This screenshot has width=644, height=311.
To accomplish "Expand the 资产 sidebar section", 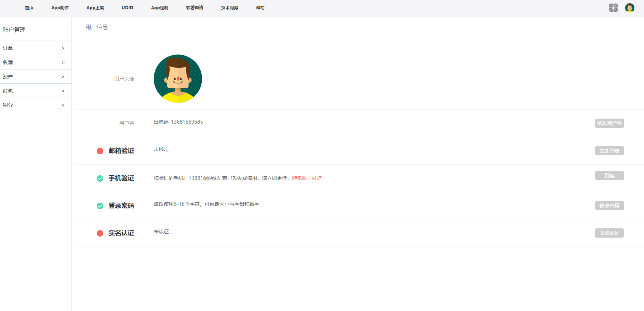I will pyautogui.click(x=36, y=77).
